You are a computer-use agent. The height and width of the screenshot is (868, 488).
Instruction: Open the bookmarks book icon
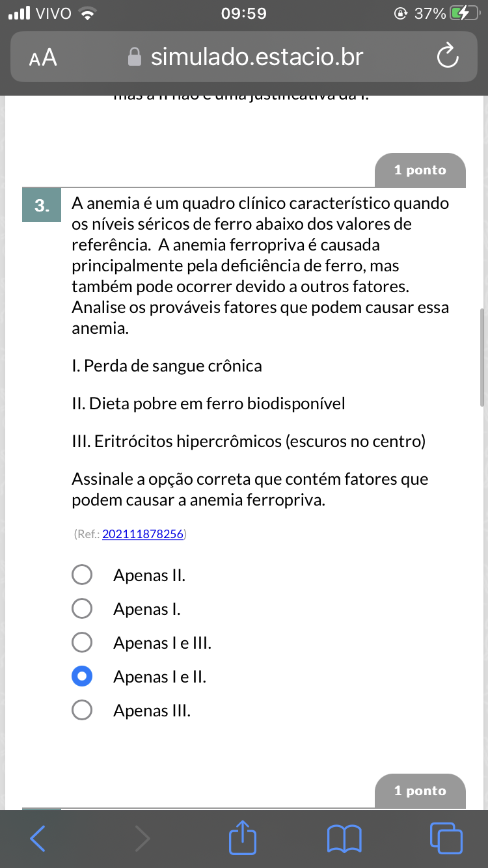point(344,839)
